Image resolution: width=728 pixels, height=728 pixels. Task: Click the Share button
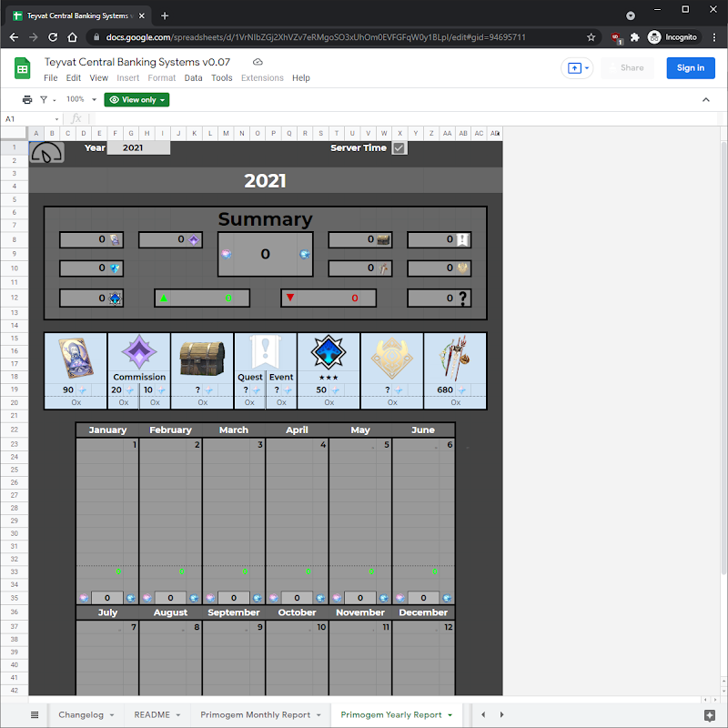pyautogui.click(x=627, y=67)
